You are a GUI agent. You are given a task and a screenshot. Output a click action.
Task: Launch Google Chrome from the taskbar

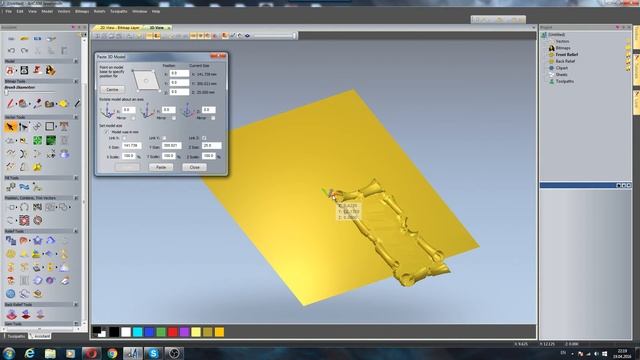[112, 353]
